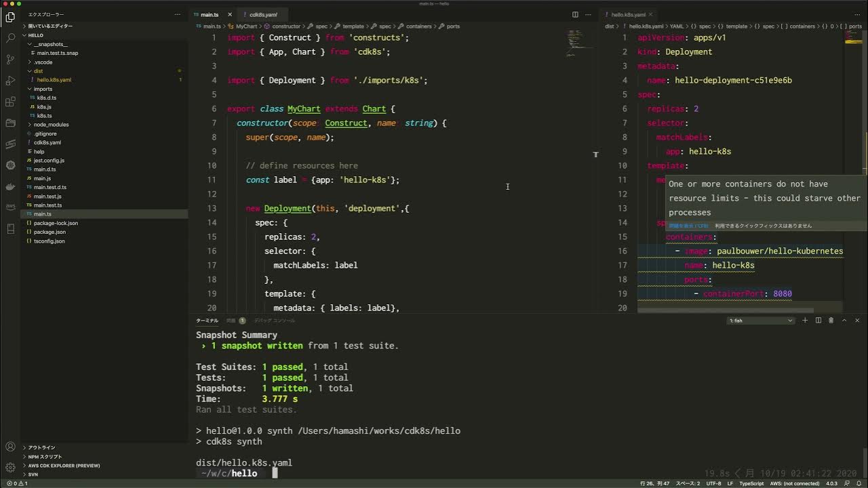The width and height of the screenshot is (868, 488).
Task: Open the Docker view in activity bar
Action: click(x=10, y=186)
